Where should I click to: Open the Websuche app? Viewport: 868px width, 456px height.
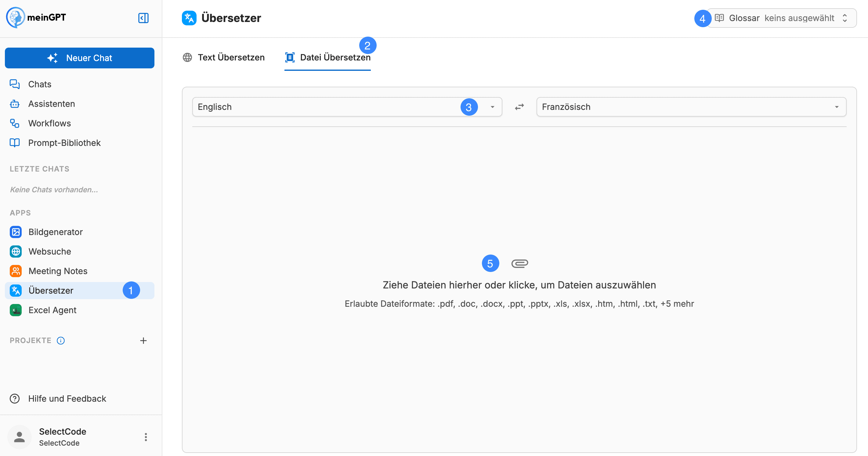tap(49, 251)
